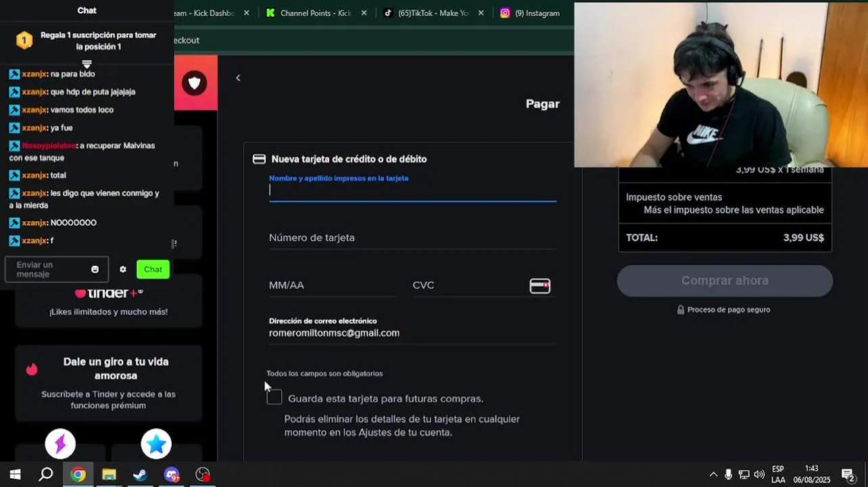Click the microphone tray icon

coord(728,475)
